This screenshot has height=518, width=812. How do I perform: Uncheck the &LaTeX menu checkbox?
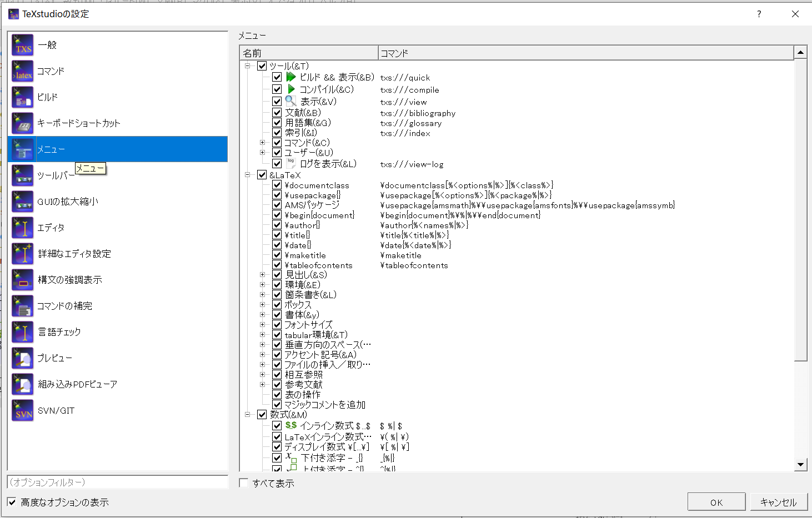[262, 175]
